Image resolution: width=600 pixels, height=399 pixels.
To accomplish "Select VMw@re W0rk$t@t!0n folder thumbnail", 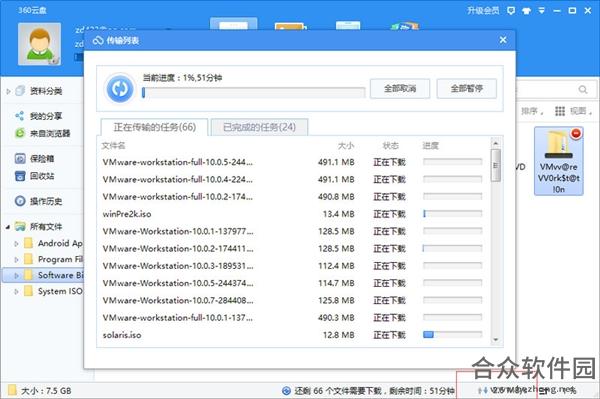I will tap(559, 161).
